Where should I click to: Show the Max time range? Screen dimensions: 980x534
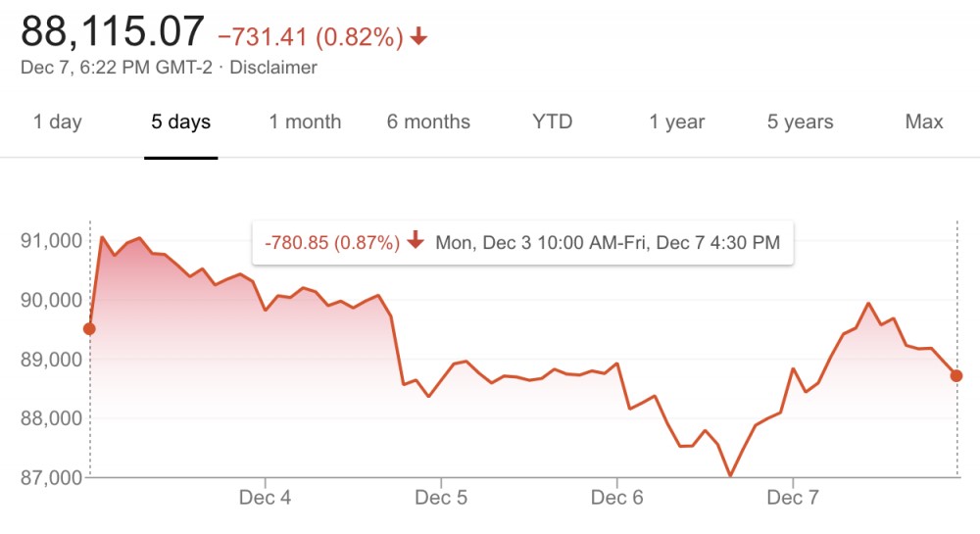tap(923, 122)
